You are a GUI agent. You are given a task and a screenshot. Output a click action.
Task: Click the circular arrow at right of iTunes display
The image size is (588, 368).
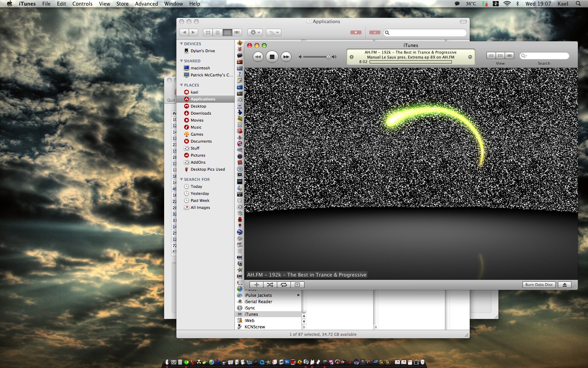click(x=470, y=57)
